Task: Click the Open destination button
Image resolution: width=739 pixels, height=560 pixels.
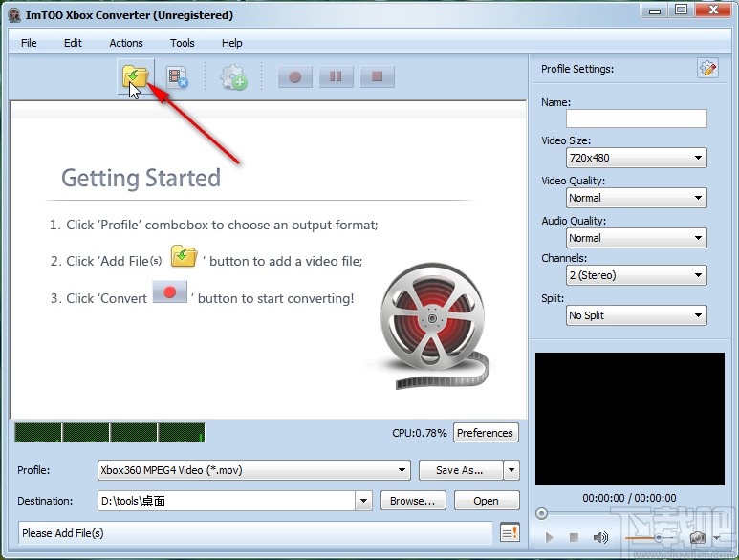Action: (487, 501)
